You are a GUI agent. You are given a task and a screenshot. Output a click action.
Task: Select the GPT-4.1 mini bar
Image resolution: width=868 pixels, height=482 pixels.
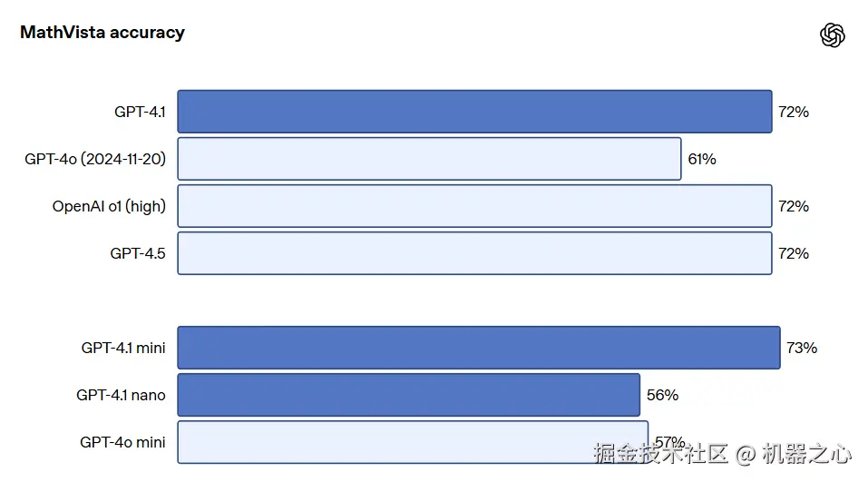(479, 348)
